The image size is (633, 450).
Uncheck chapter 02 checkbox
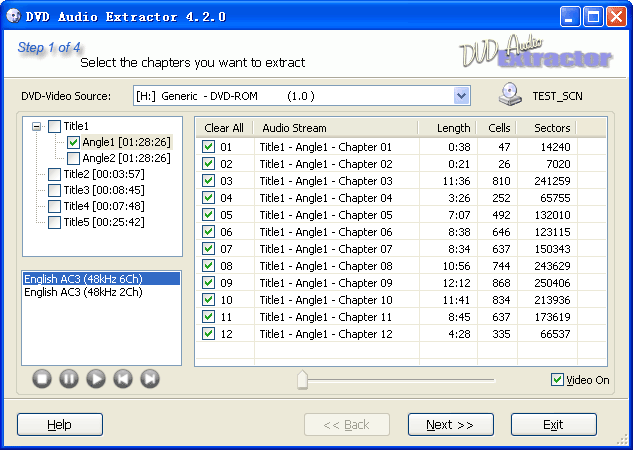click(208, 163)
